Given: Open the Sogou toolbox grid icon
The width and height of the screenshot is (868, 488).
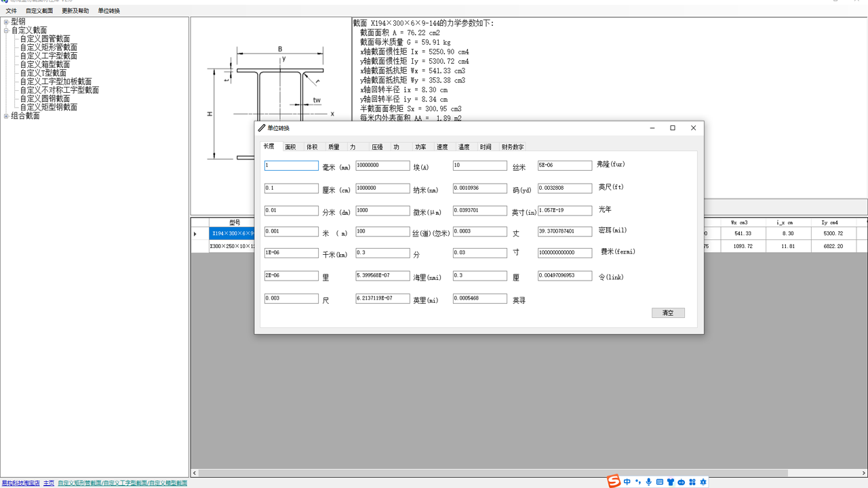Looking at the screenshot, I should pos(692,482).
